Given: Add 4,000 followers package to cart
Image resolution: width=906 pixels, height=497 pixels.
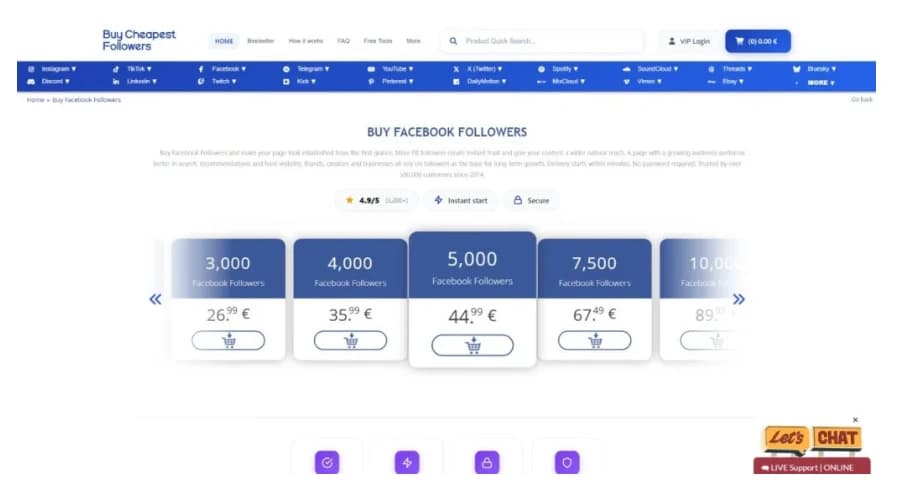Looking at the screenshot, I should point(350,340).
